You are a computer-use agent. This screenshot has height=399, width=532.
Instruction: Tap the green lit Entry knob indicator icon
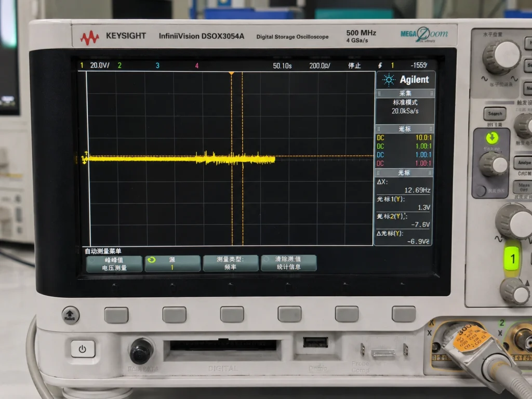pyautogui.click(x=492, y=138)
